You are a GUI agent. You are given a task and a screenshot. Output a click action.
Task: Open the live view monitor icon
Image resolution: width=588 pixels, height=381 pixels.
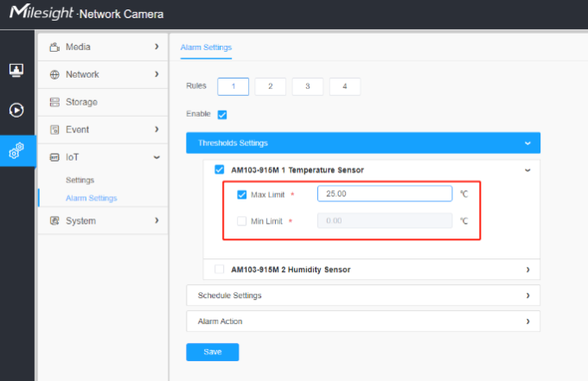click(x=16, y=70)
